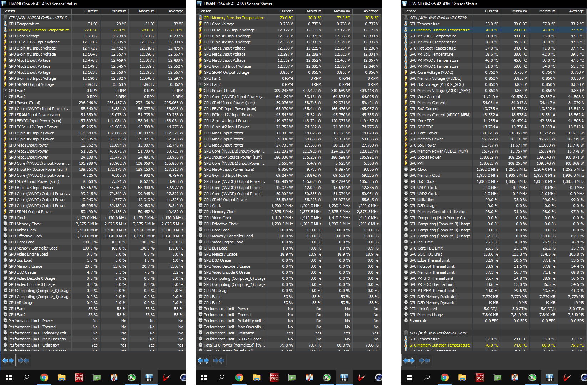Click icon beside GPU Utilization in right window
Image resolution: width=588 pixels, height=385 pixels.
pyautogui.click(x=406, y=200)
